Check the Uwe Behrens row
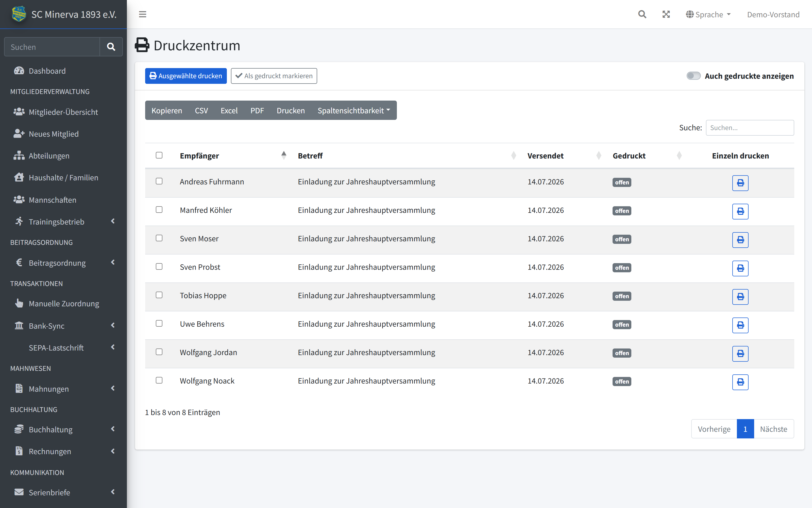The height and width of the screenshot is (508, 812). point(159,323)
